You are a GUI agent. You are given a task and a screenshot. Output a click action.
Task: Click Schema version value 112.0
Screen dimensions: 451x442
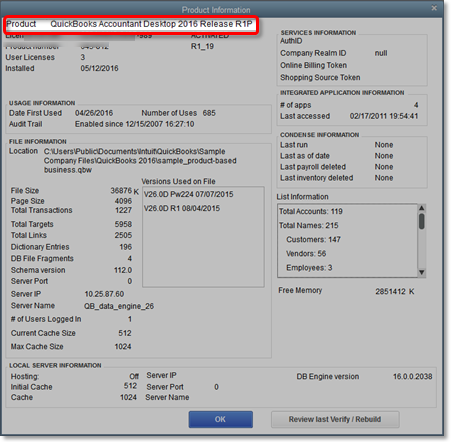pyautogui.click(x=123, y=270)
